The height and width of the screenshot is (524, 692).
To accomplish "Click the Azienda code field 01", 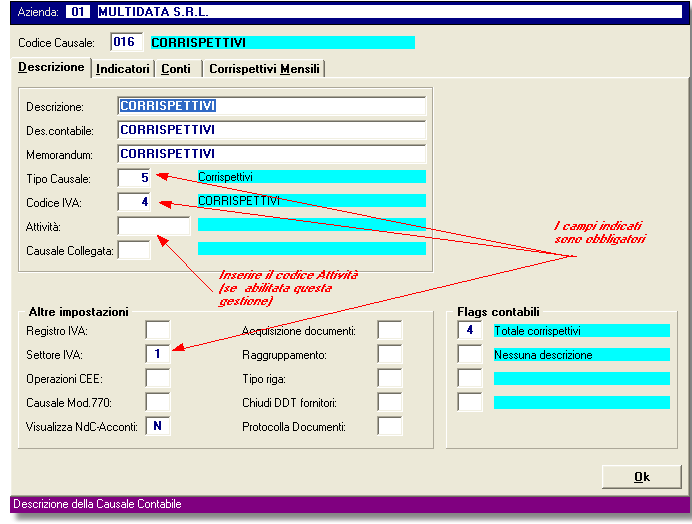I will pyautogui.click(x=78, y=11).
